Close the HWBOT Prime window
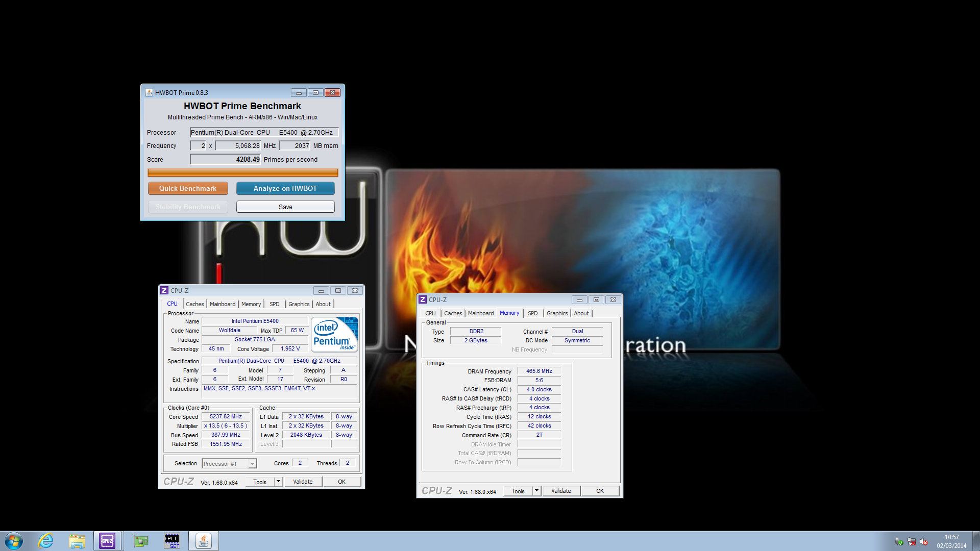The width and height of the screenshot is (980, 551). (x=332, y=93)
